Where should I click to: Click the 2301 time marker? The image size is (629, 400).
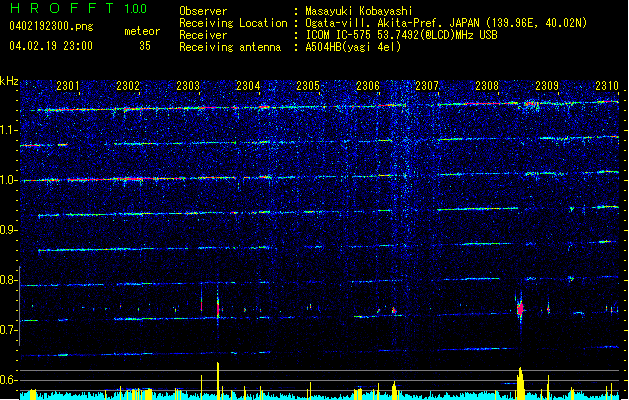[68, 86]
